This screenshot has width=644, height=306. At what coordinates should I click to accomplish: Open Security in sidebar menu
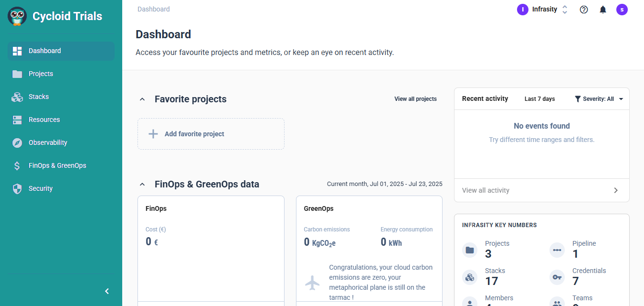61,188
